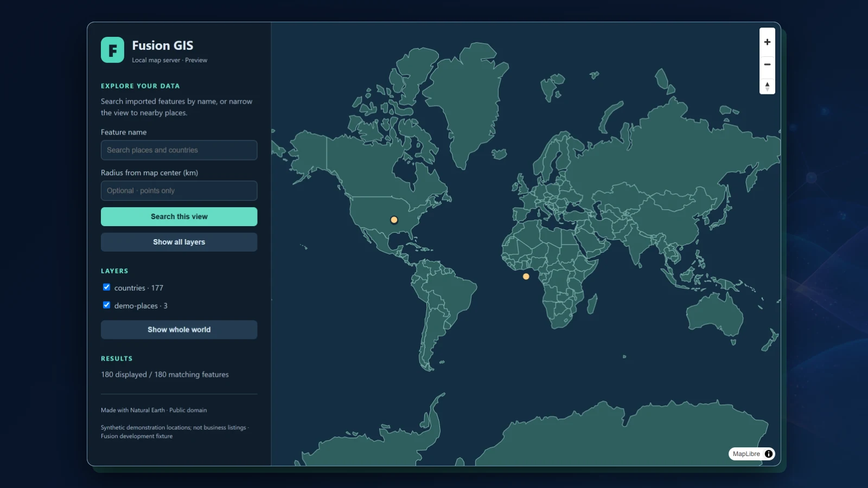Click the 'Local map server · Preview' subtitle
868x488 pixels.
(170, 60)
